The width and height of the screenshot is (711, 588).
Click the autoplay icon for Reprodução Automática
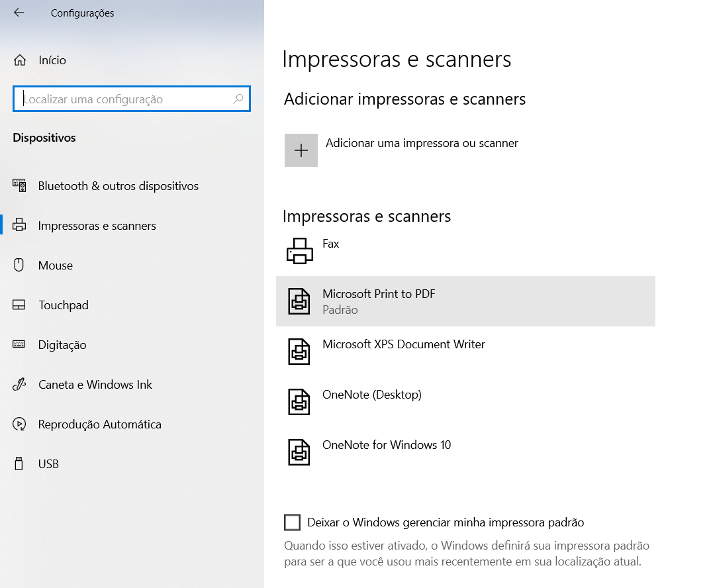[19, 424]
